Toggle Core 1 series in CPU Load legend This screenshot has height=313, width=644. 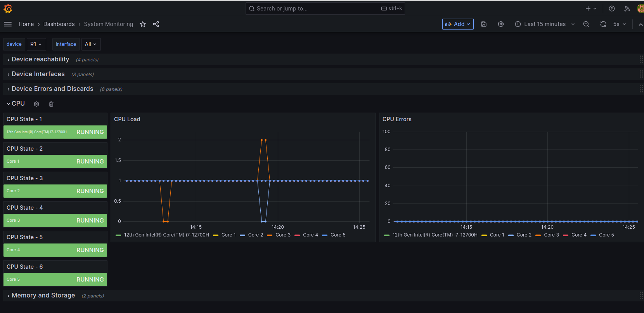click(x=229, y=235)
